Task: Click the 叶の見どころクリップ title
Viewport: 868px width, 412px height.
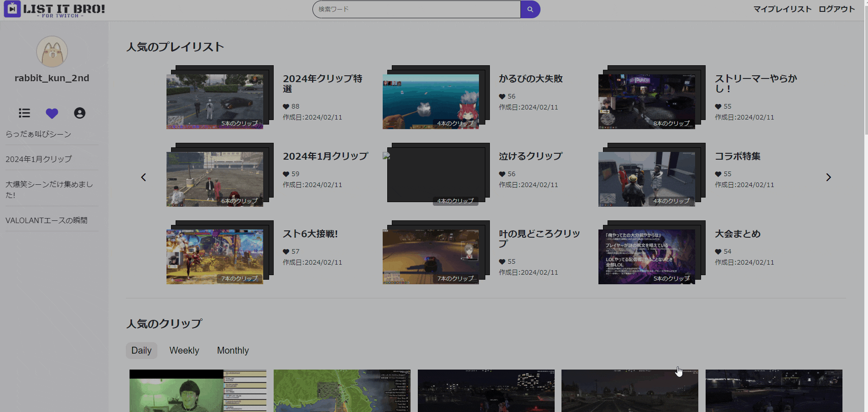Action: point(539,239)
